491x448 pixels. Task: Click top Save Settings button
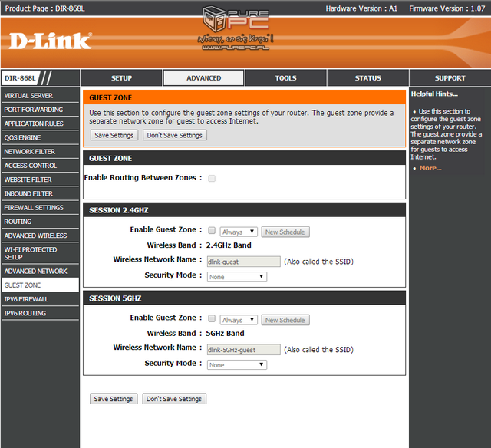coord(114,135)
